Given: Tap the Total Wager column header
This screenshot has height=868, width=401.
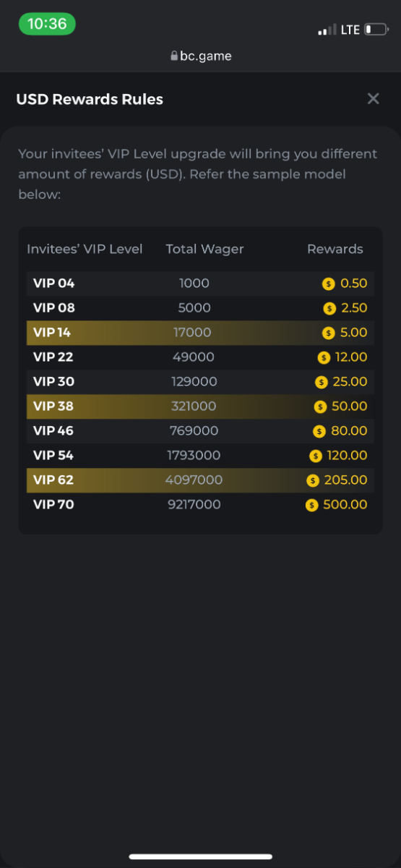Looking at the screenshot, I should coord(205,249).
